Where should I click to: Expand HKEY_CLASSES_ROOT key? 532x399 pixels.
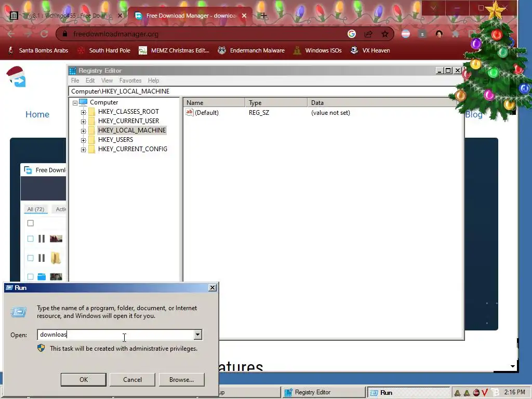pos(84,112)
